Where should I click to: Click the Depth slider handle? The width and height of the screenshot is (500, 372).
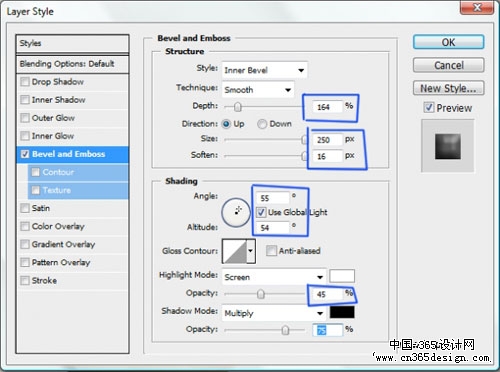tap(238, 107)
